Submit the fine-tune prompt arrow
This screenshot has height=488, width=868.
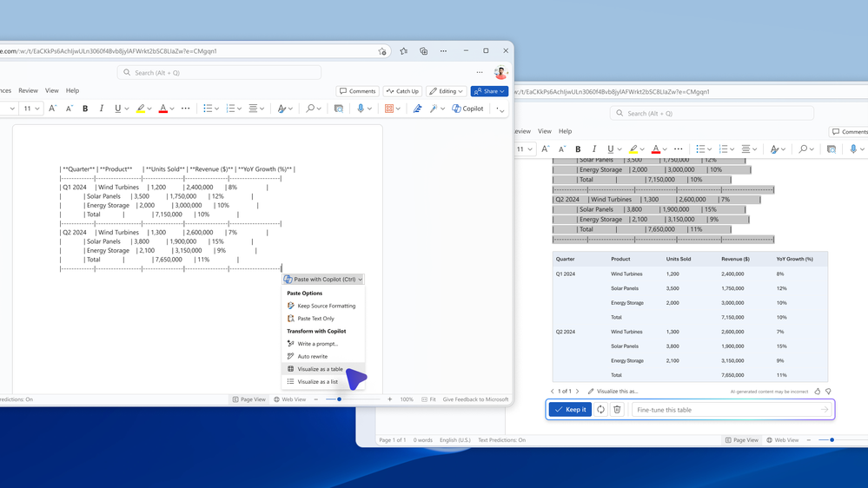[x=825, y=410]
